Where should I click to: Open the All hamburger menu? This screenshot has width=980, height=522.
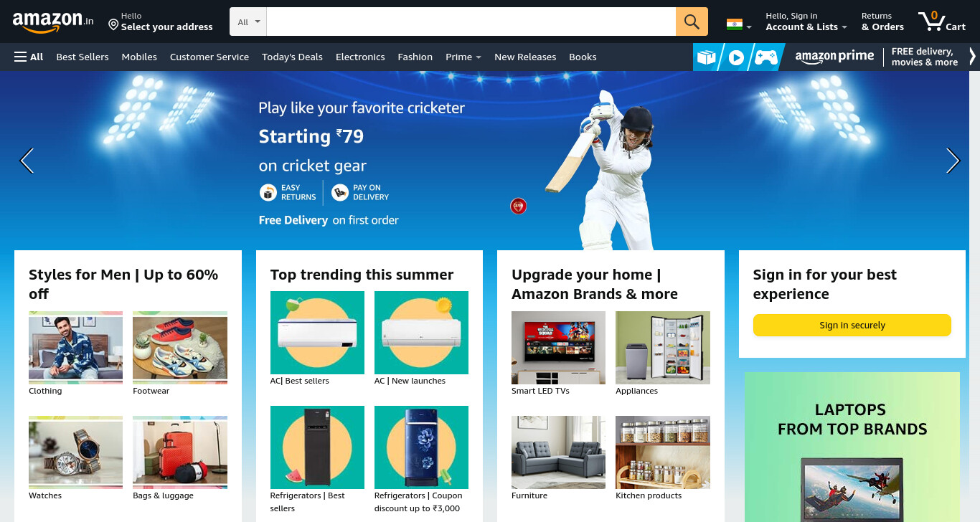tap(29, 57)
